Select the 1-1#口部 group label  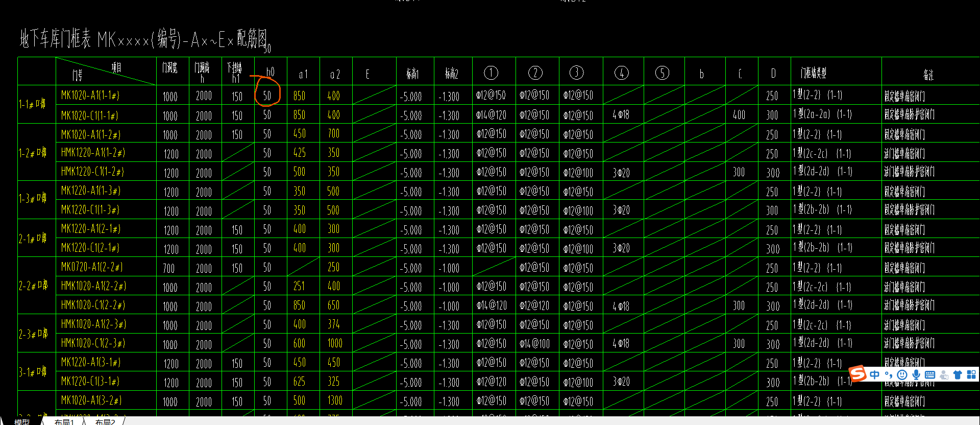[x=32, y=104]
